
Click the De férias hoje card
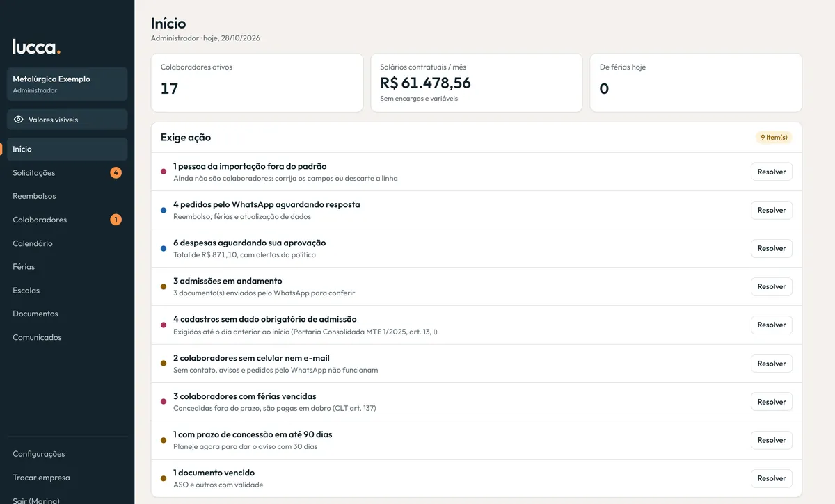pyautogui.click(x=696, y=83)
